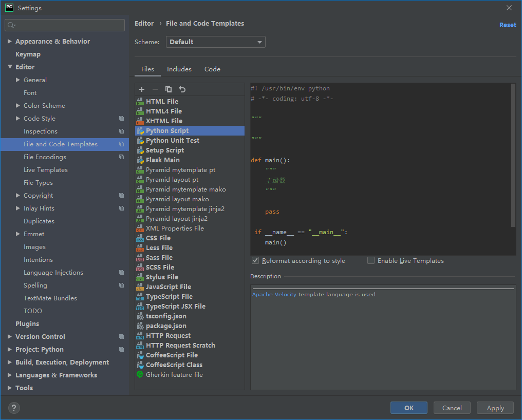Expand Appearance & Behavior section
The image size is (522, 420).
point(10,41)
